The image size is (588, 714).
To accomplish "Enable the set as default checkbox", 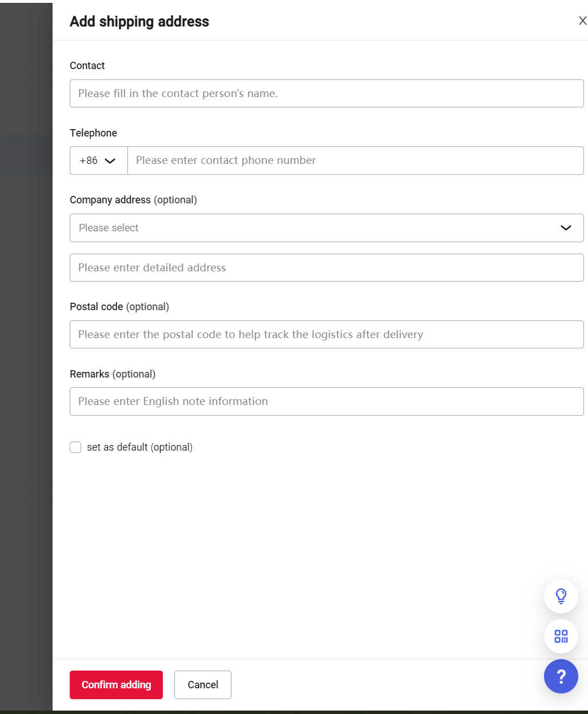I will [75, 447].
